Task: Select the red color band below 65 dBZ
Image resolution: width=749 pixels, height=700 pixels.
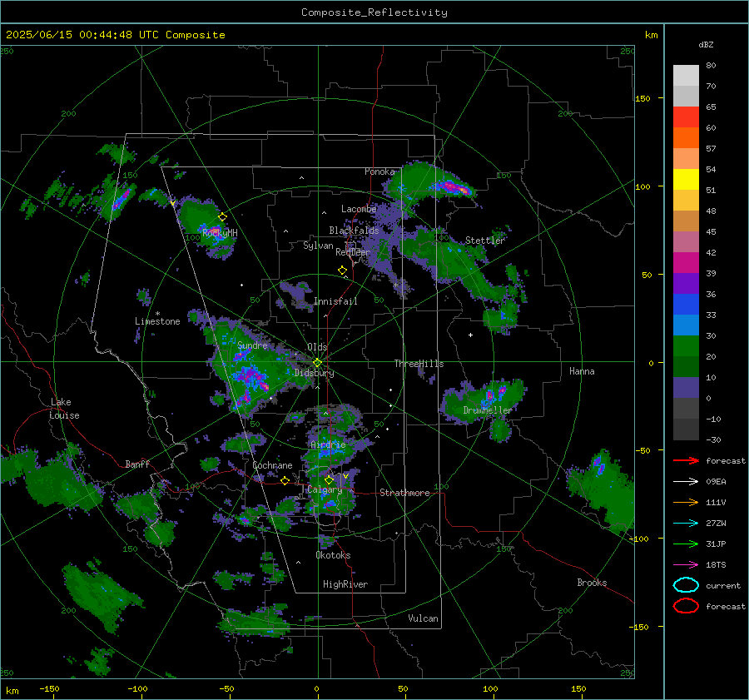Action: [686, 117]
